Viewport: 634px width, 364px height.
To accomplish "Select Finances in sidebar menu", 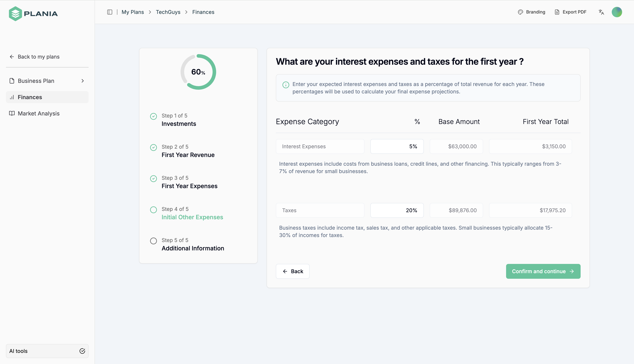I will click(30, 97).
